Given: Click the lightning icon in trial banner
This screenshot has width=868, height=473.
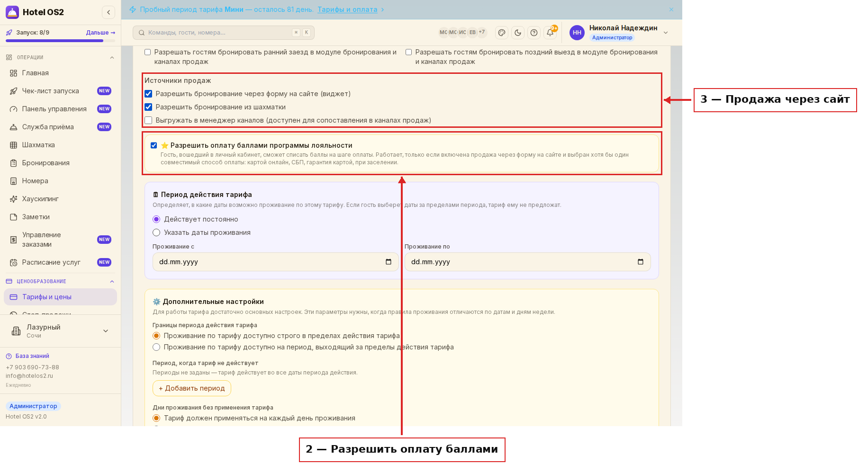Looking at the screenshot, I should (x=133, y=9).
